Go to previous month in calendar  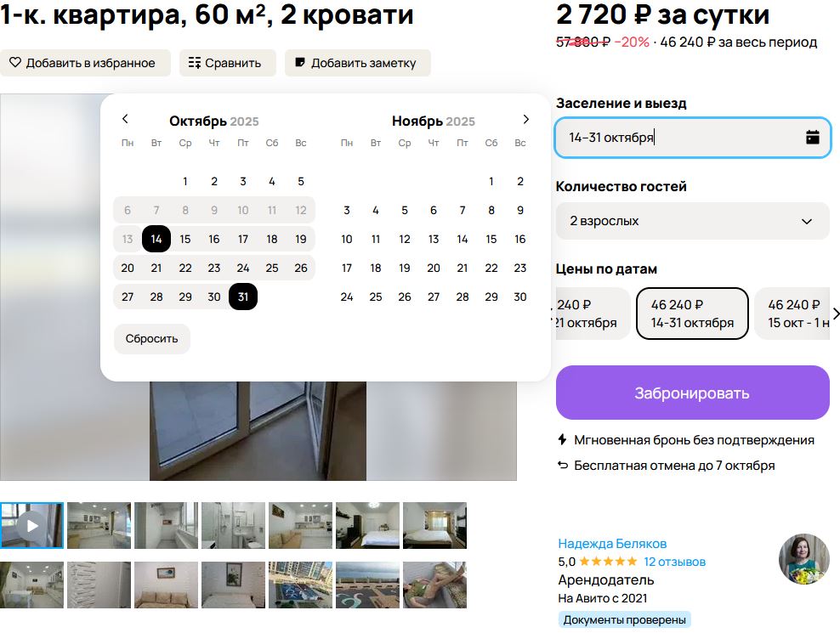pyautogui.click(x=125, y=119)
